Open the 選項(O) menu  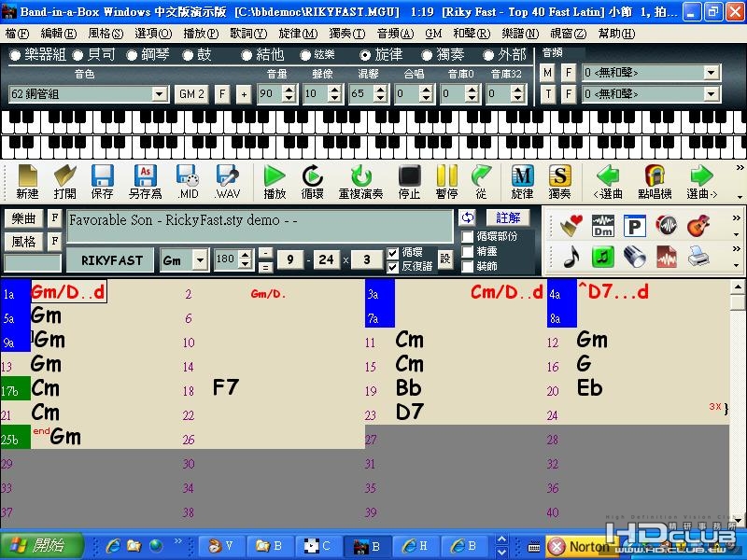(153, 34)
